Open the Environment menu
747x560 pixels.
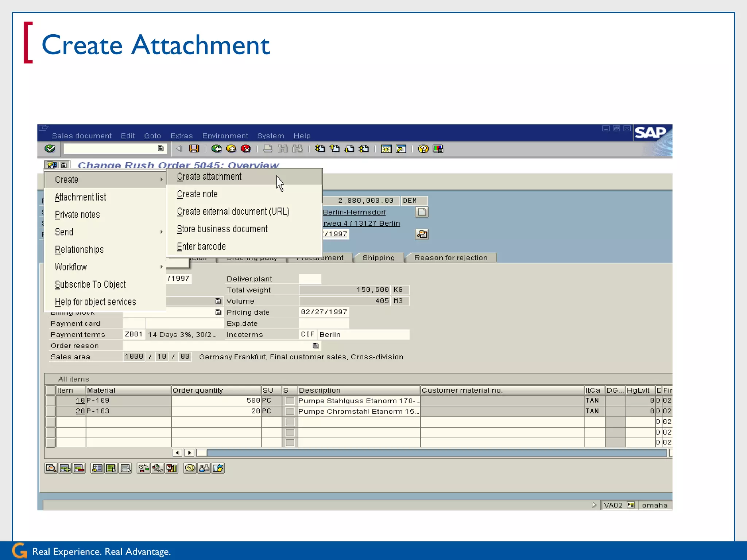[x=225, y=136]
